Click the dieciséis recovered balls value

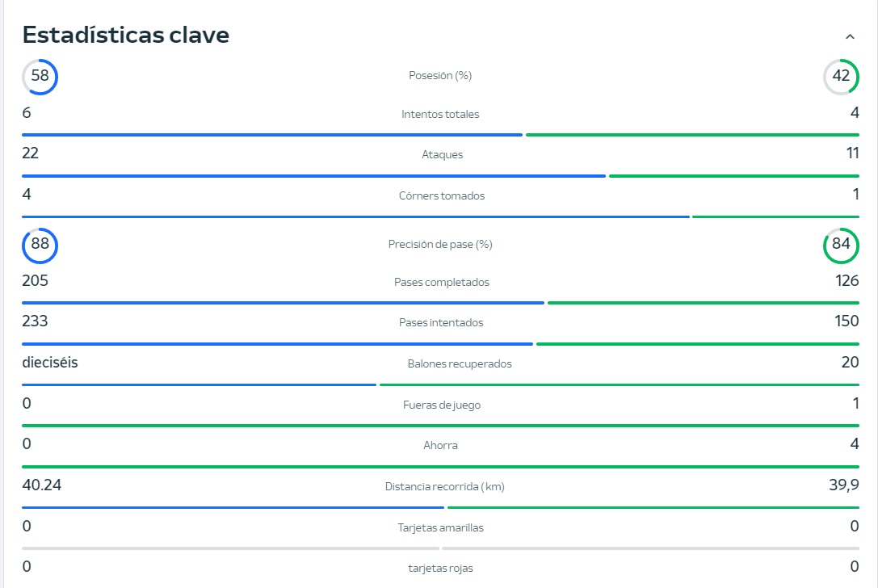pyautogui.click(x=50, y=363)
